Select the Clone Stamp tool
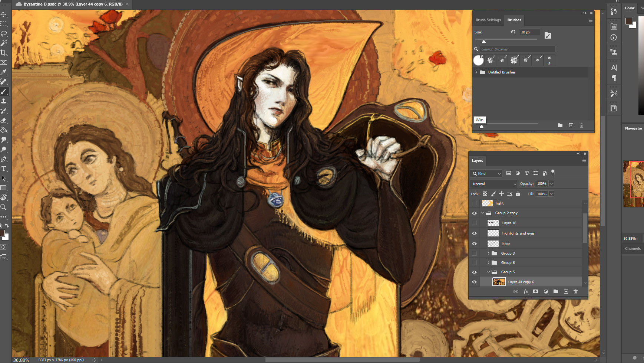Viewport: 644px width, 363px height. point(4,101)
